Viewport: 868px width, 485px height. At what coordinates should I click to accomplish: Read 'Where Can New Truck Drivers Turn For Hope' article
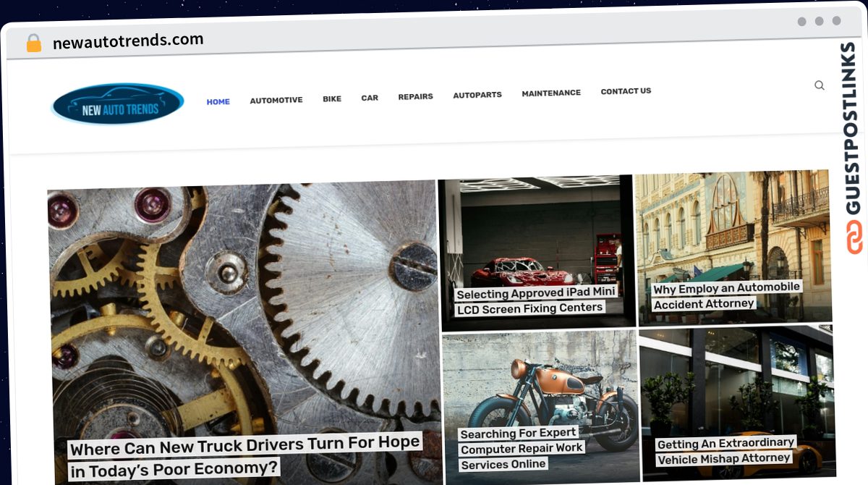(245, 455)
